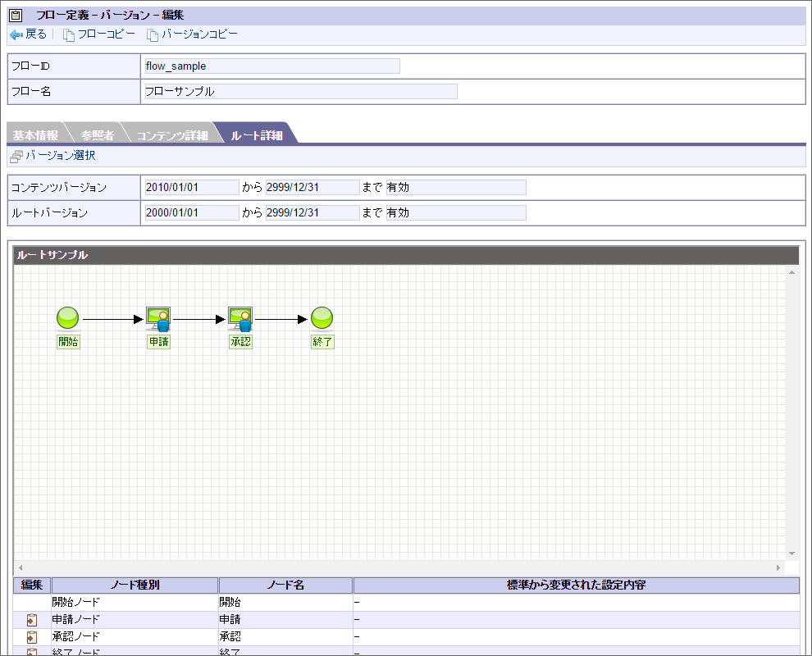Switch to the 参照者 tab
Image resolution: width=812 pixels, height=656 pixels.
(x=98, y=135)
